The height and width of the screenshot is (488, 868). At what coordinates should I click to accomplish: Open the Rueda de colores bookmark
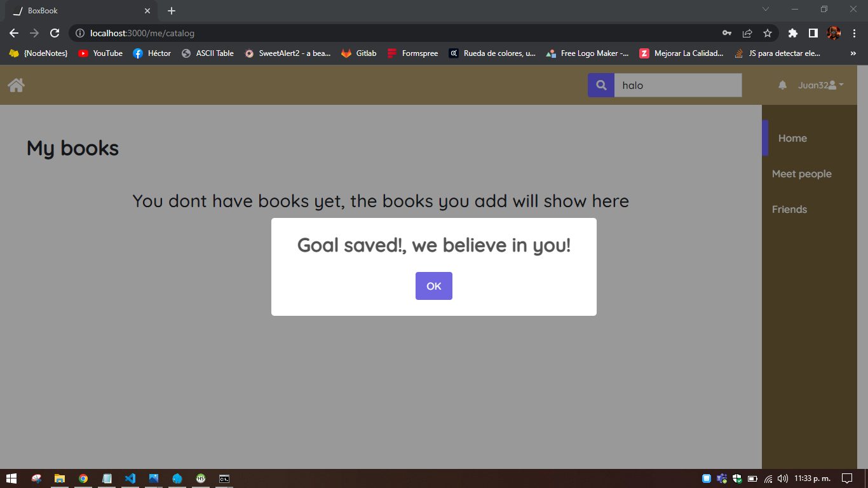point(492,53)
